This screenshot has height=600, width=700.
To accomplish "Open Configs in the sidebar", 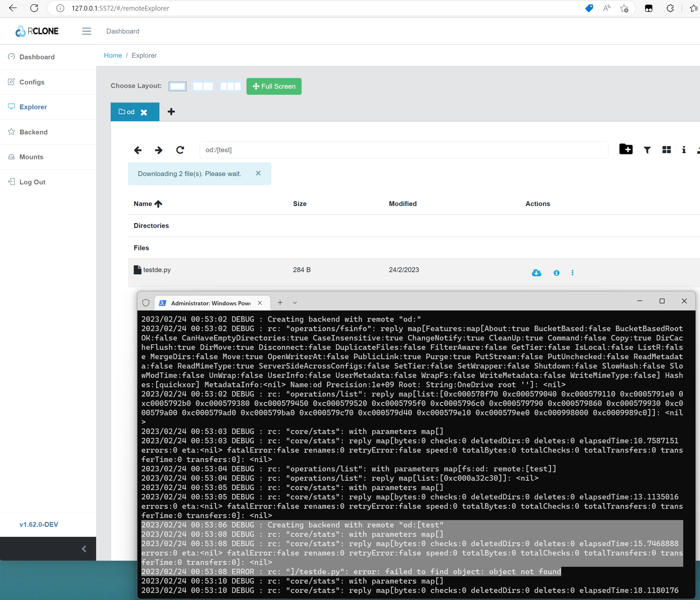I will (32, 82).
